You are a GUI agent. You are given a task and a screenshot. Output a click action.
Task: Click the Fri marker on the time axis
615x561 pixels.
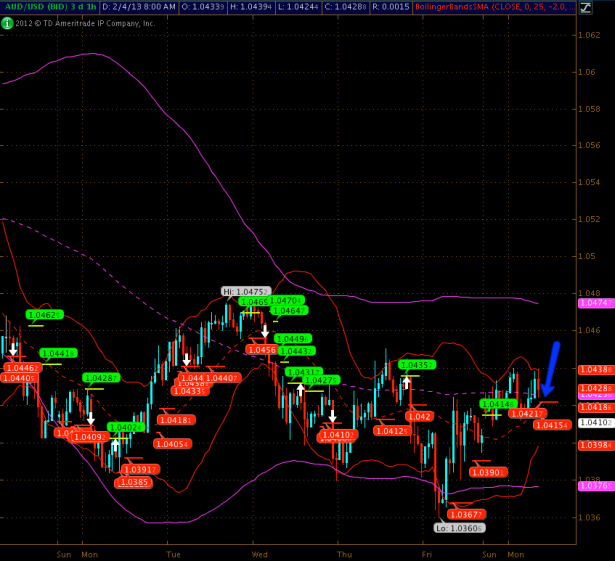(428, 552)
